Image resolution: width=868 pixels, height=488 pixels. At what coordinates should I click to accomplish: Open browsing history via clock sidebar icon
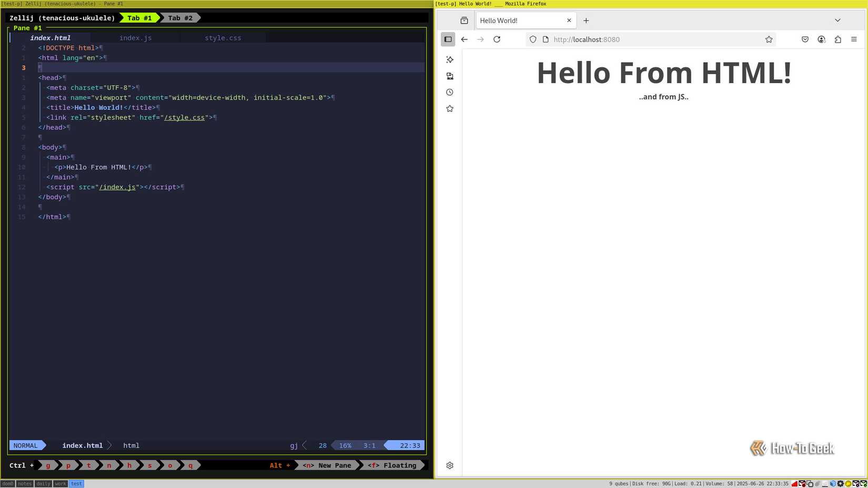[450, 92]
